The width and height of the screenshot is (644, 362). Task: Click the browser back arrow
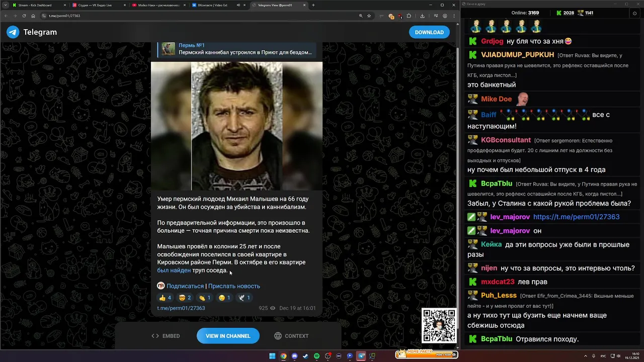click(6, 16)
